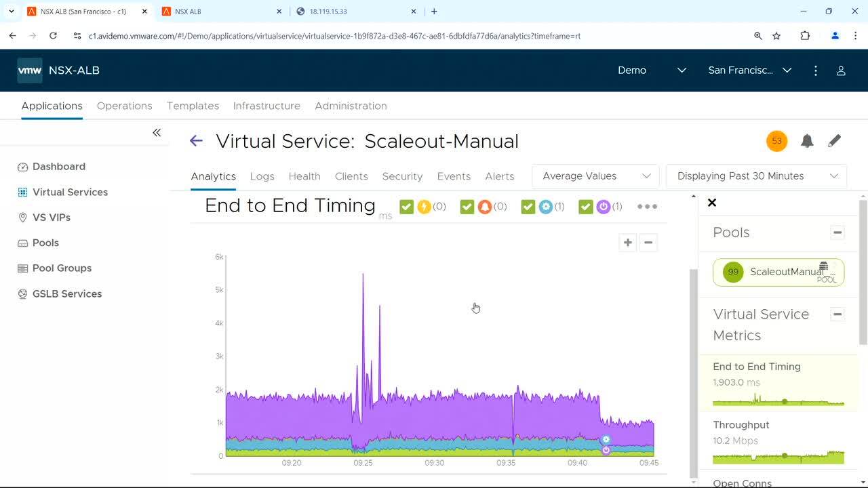Open the Demo tenant dropdown
Image resolution: width=868 pixels, height=488 pixels.
click(652, 70)
